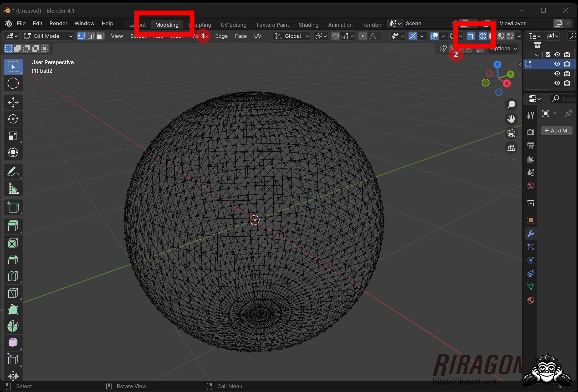
Task: Switch to the UV Editing workspace tab
Action: (233, 25)
